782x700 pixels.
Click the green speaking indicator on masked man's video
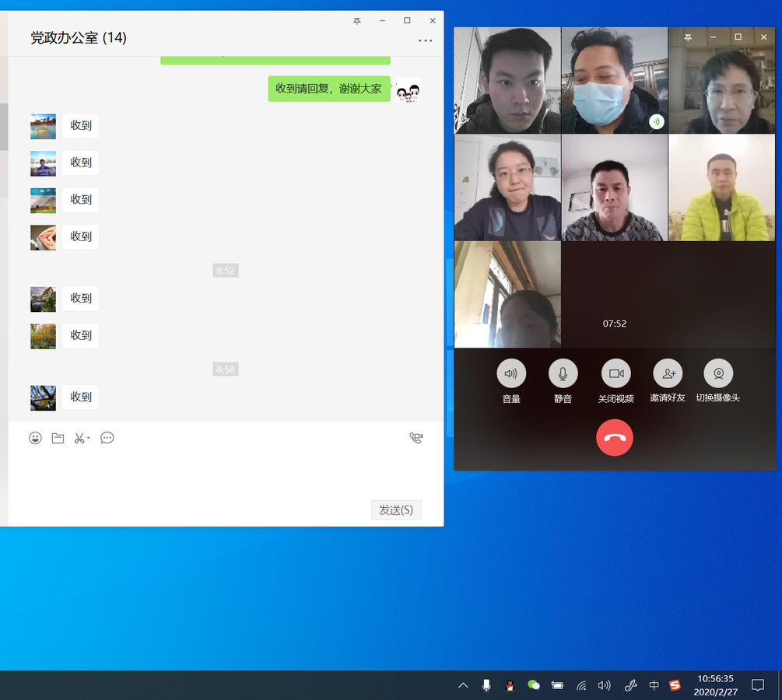pos(656,121)
